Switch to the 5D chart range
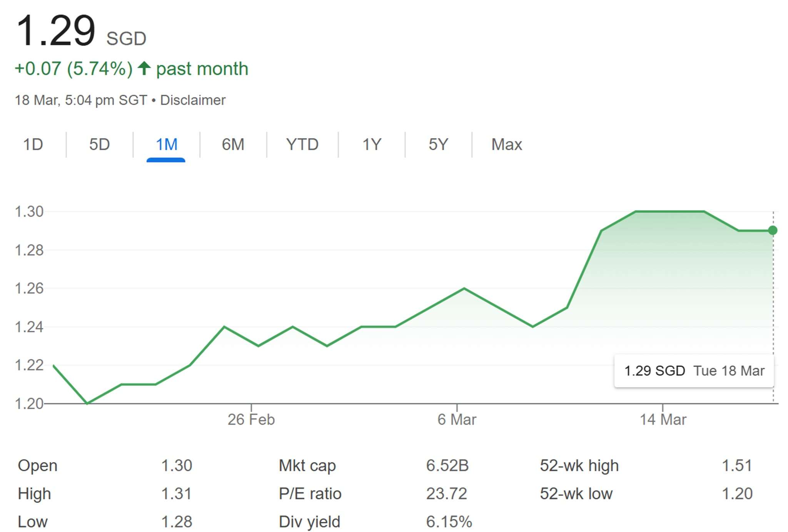788x532 pixels. click(99, 145)
